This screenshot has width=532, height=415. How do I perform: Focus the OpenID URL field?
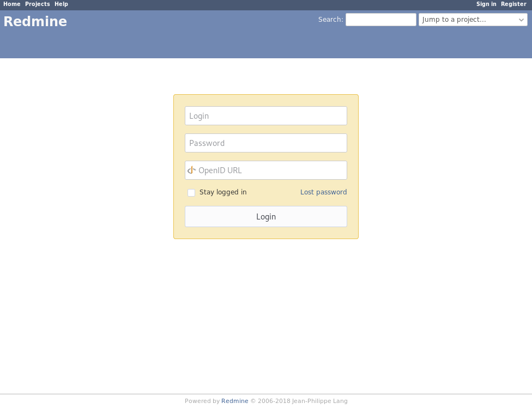tap(266, 170)
